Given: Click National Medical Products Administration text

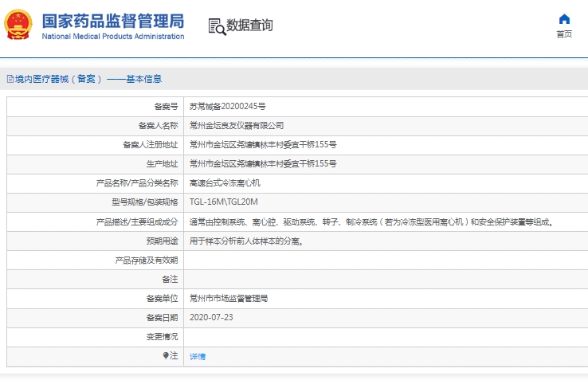Looking at the screenshot, I should pos(113,37).
